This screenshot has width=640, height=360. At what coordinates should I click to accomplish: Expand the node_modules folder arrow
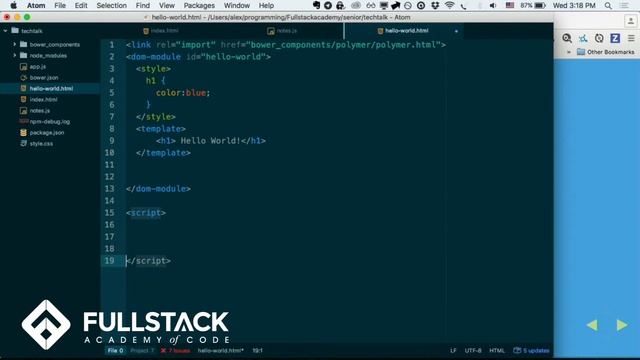coord(15,55)
